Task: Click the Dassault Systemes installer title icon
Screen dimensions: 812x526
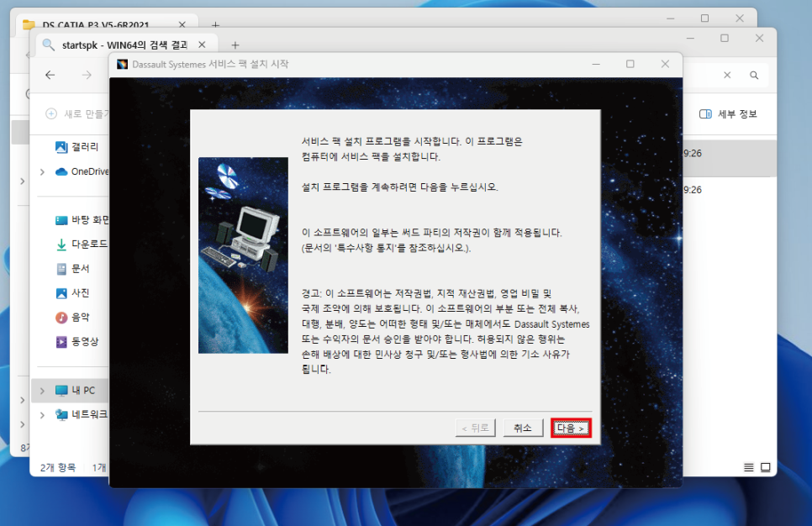Action: click(x=122, y=64)
